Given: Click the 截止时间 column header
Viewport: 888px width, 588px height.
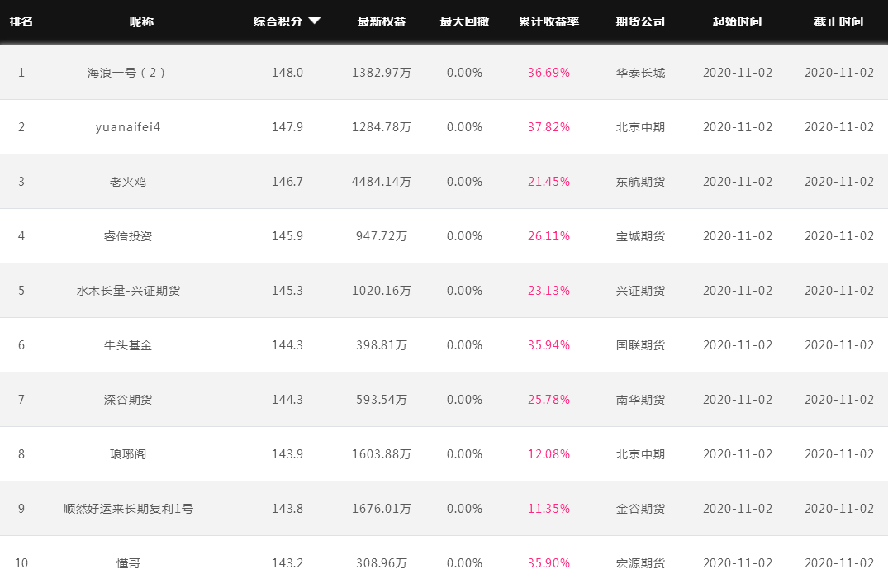Looking at the screenshot, I should 838,21.
